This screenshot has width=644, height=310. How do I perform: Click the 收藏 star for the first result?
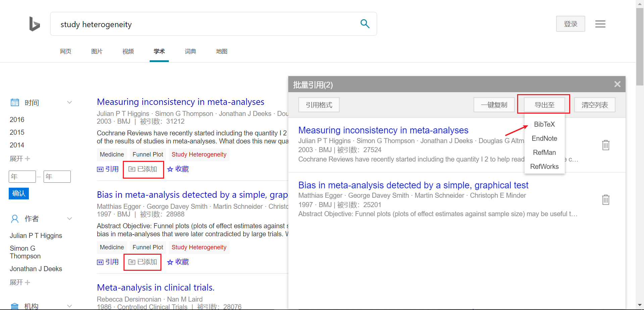coord(178,169)
